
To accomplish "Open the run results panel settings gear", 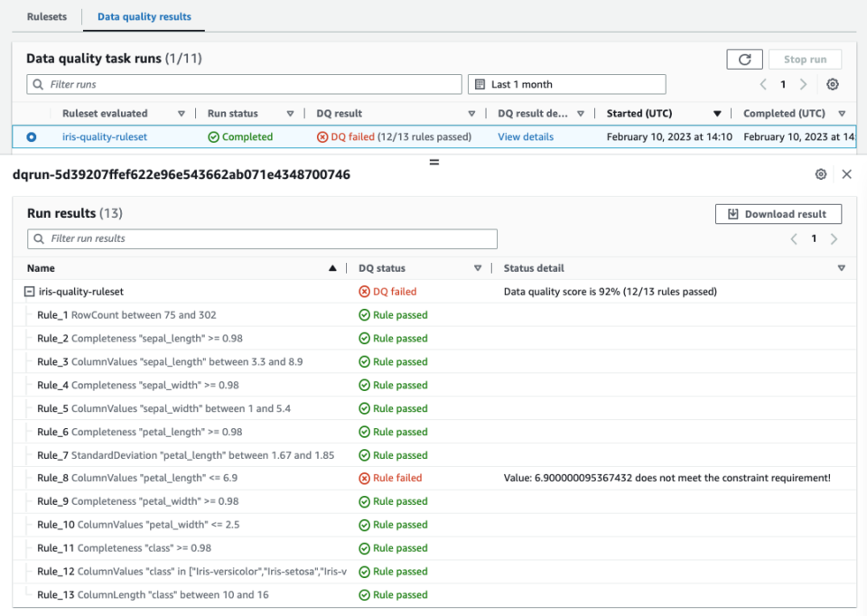I will [x=821, y=173].
